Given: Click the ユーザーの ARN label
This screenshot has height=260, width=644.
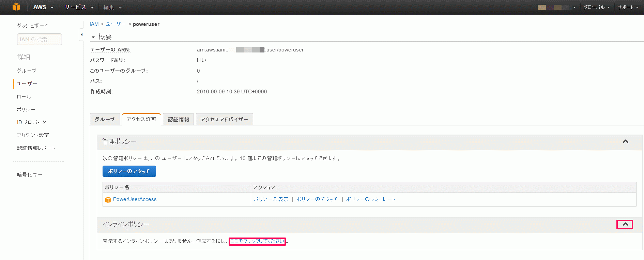Looking at the screenshot, I should (110, 50).
